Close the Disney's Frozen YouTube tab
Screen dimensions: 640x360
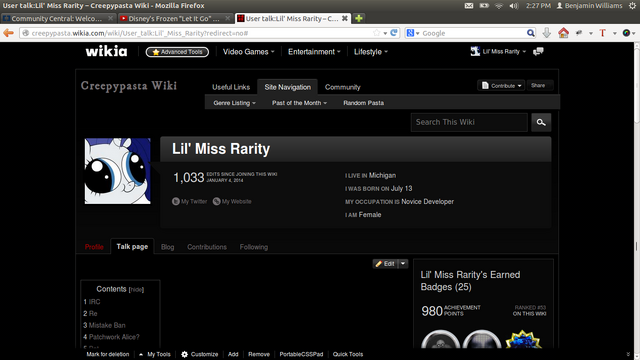pos(228,18)
